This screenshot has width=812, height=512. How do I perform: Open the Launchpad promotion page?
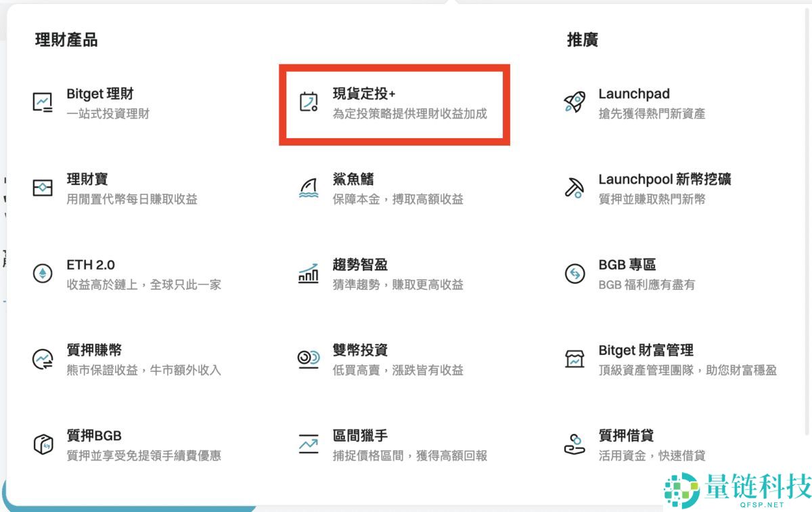(633, 93)
